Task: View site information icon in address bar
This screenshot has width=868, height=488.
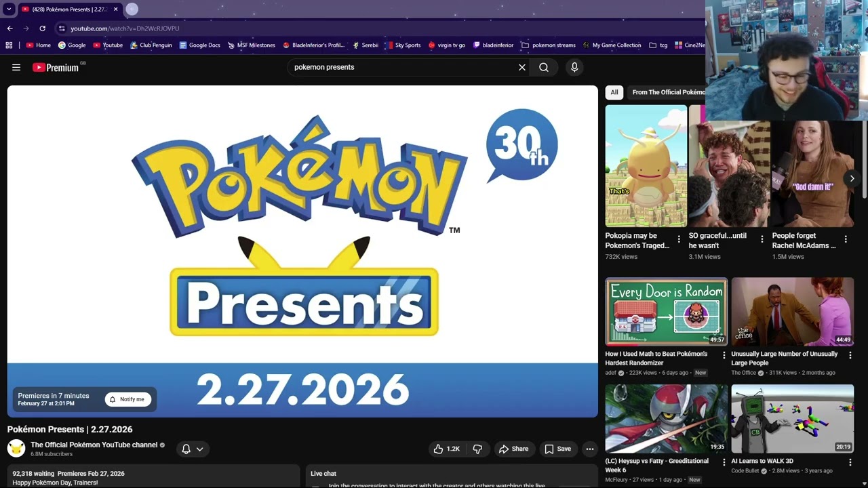Action: pos(62,28)
